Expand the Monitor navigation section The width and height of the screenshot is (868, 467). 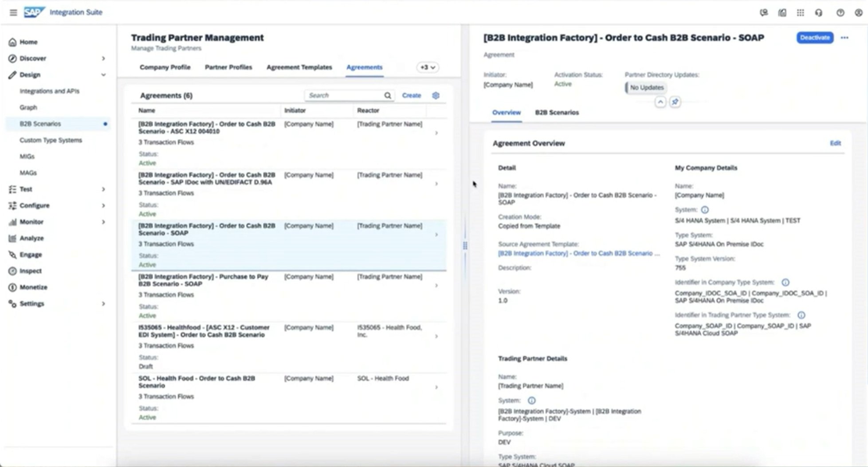click(x=103, y=222)
